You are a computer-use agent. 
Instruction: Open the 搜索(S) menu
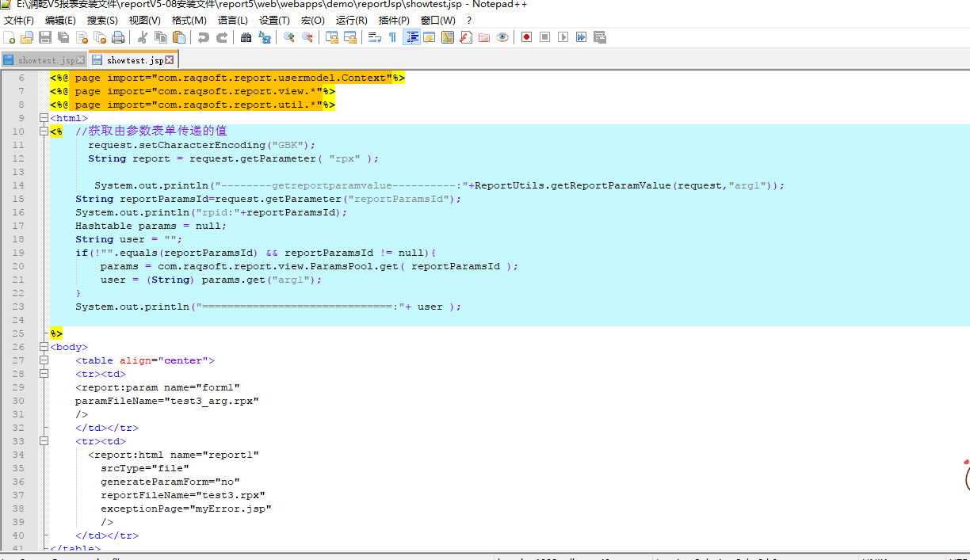coord(102,21)
